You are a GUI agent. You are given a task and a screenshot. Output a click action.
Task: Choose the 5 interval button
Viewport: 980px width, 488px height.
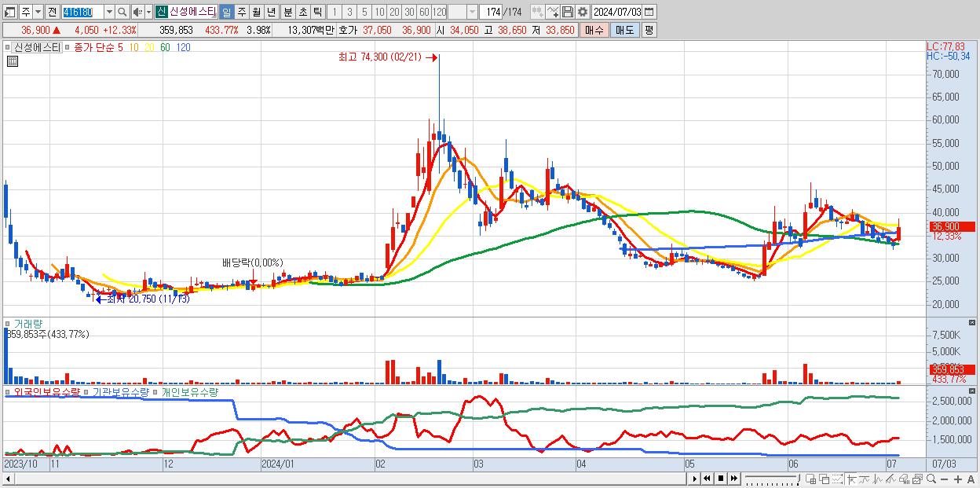[364, 12]
